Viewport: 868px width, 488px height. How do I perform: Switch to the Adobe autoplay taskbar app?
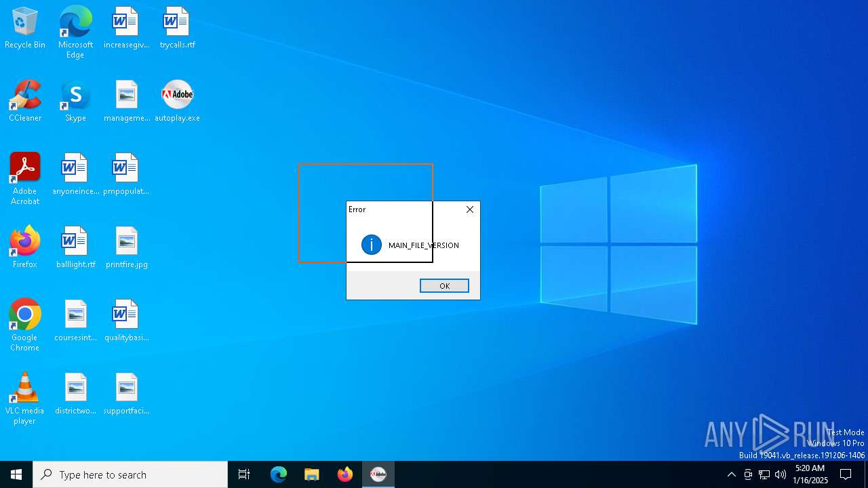(x=378, y=474)
